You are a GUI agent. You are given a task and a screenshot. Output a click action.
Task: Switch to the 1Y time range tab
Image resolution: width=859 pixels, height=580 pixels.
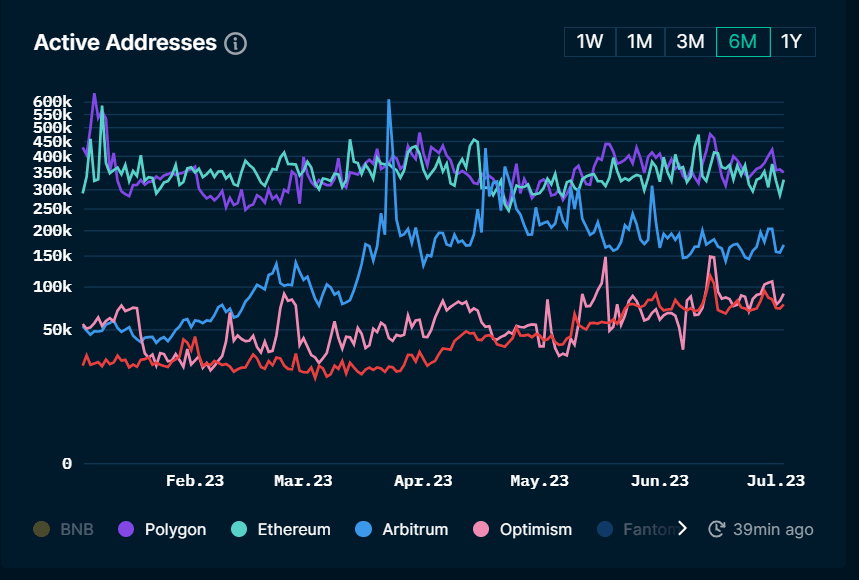point(792,42)
